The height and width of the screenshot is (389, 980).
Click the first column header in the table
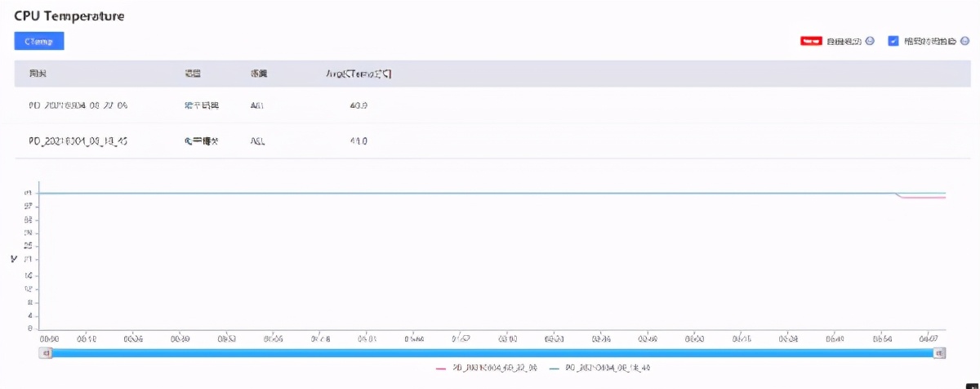[38, 74]
